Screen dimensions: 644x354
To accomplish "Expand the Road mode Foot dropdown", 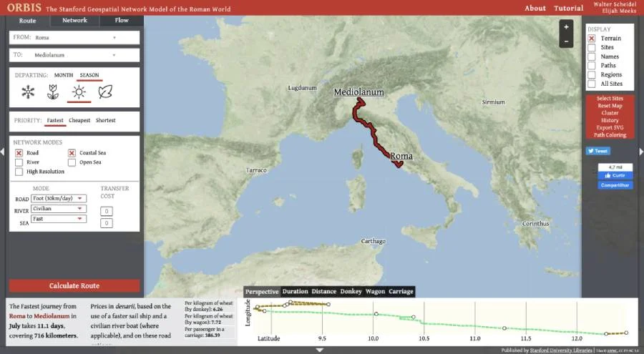I will 59,198.
